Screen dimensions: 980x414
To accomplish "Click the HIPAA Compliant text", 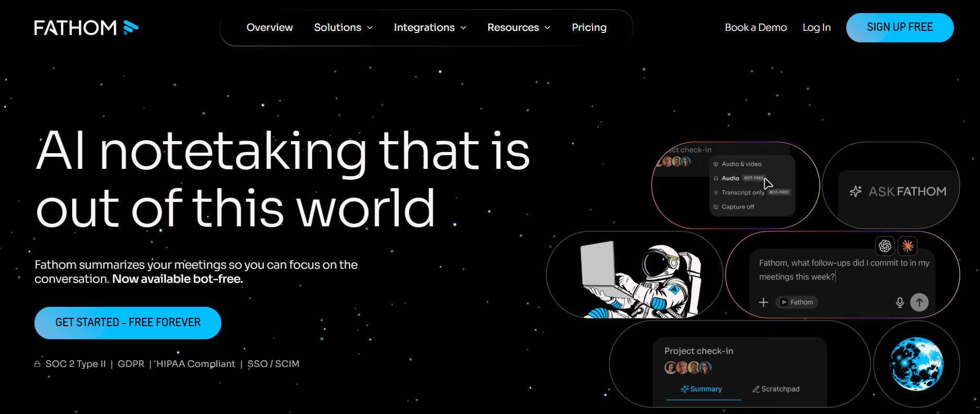I will [x=196, y=364].
